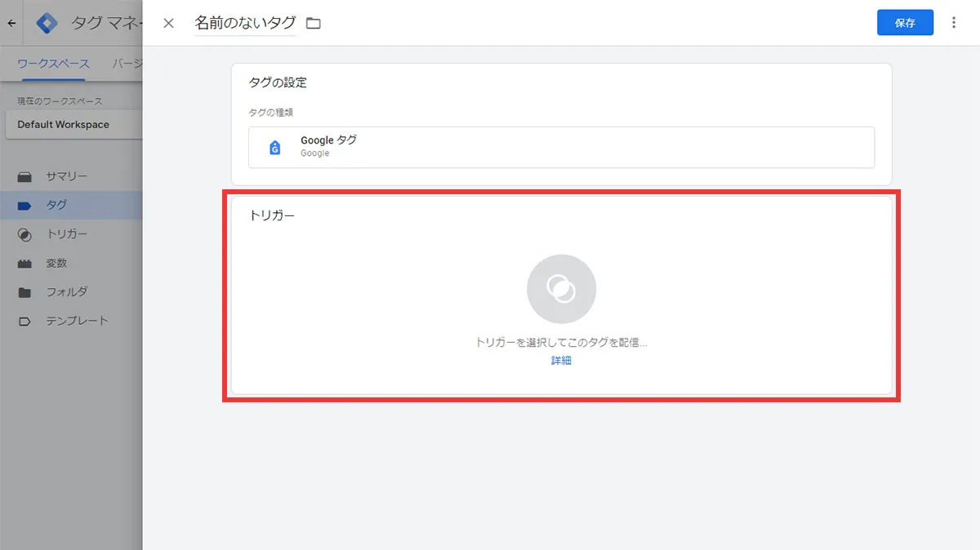Select the Google タグ tag type row

pyautogui.click(x=561, y=148)
